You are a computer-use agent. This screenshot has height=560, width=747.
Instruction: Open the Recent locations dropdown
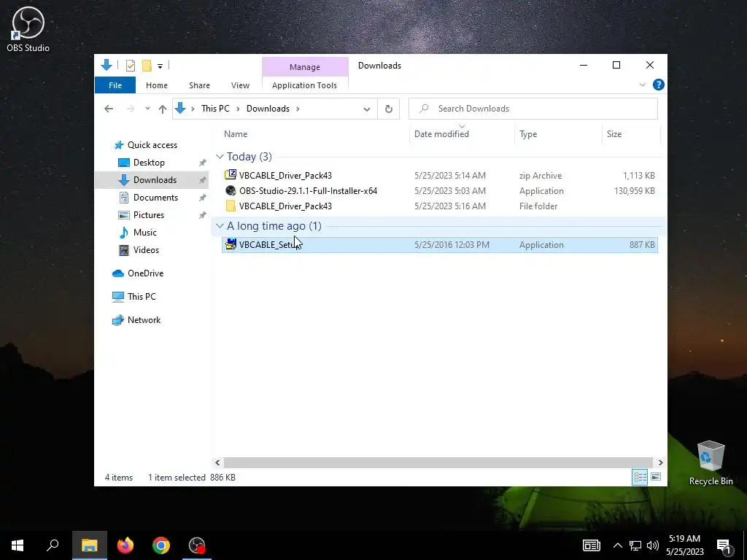click(147, 109)
